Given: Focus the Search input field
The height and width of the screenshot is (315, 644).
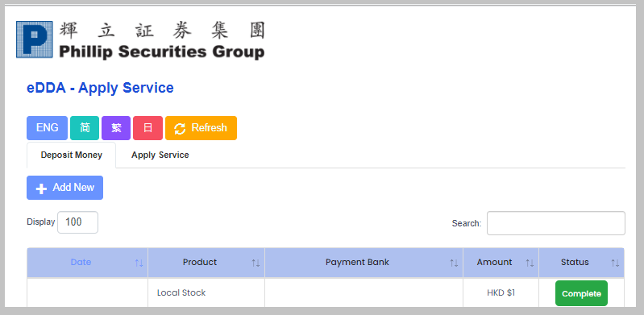Looking at the screenshot, I should click(x=556, y=223).
